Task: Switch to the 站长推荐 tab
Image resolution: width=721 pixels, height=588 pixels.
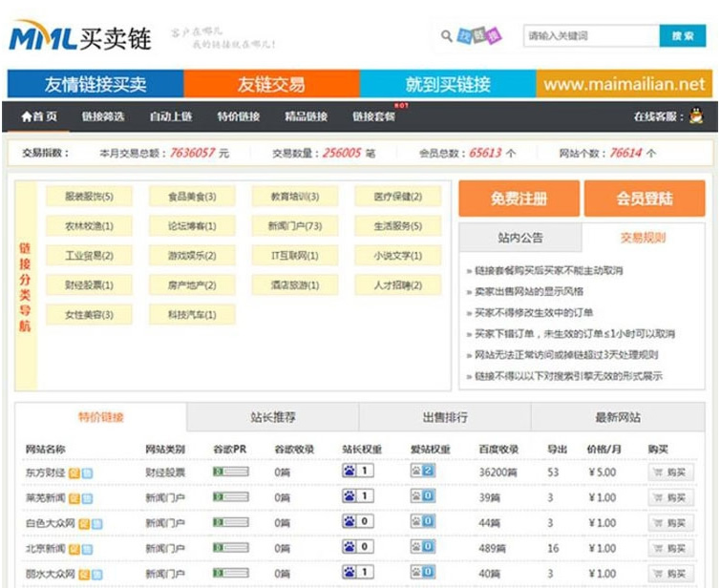Action: [x=272, y=417]
